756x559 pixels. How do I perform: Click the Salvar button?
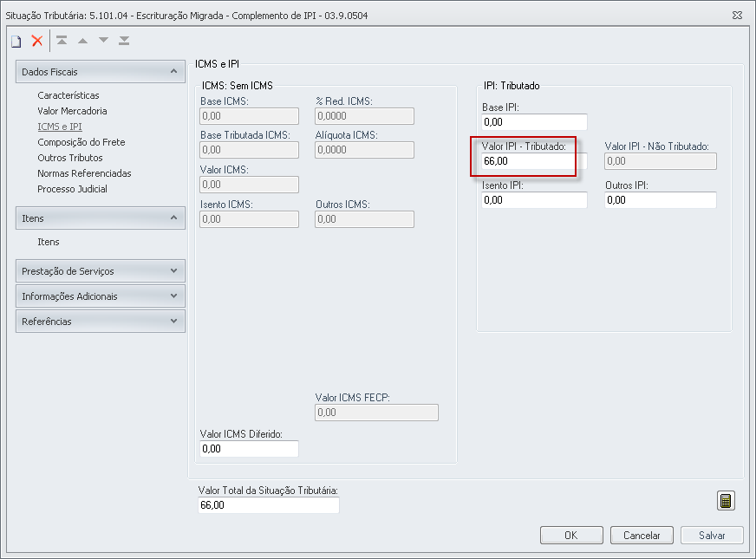[712, 536]
